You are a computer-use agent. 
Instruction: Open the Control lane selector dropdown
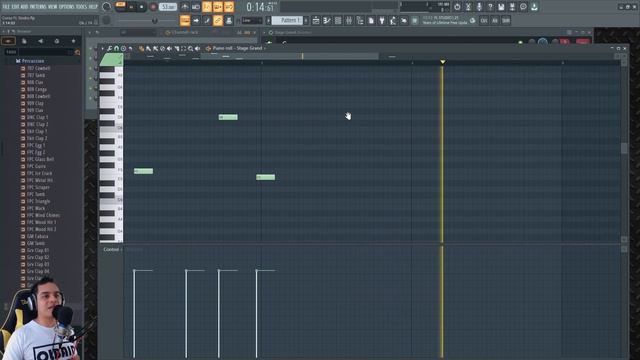(x=112, y=249)
